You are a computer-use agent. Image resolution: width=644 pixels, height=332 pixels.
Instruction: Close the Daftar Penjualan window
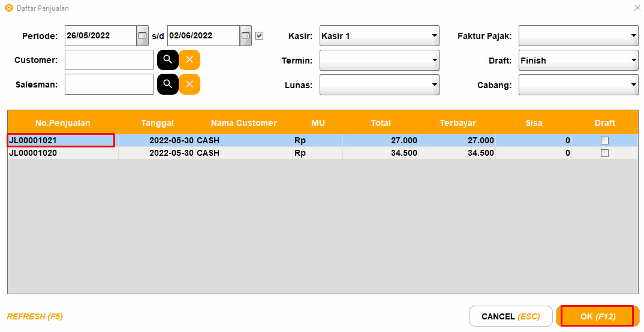pos(637,8)
